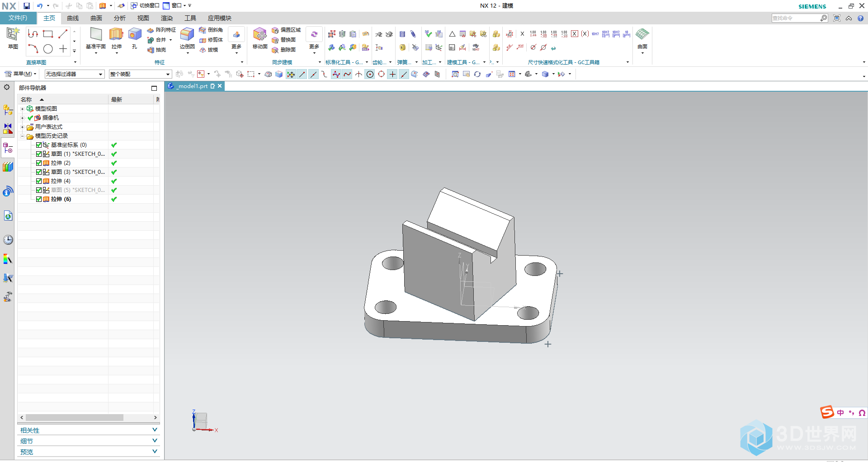
Task: Open the History clock sidebar icon
Action: 8,240
